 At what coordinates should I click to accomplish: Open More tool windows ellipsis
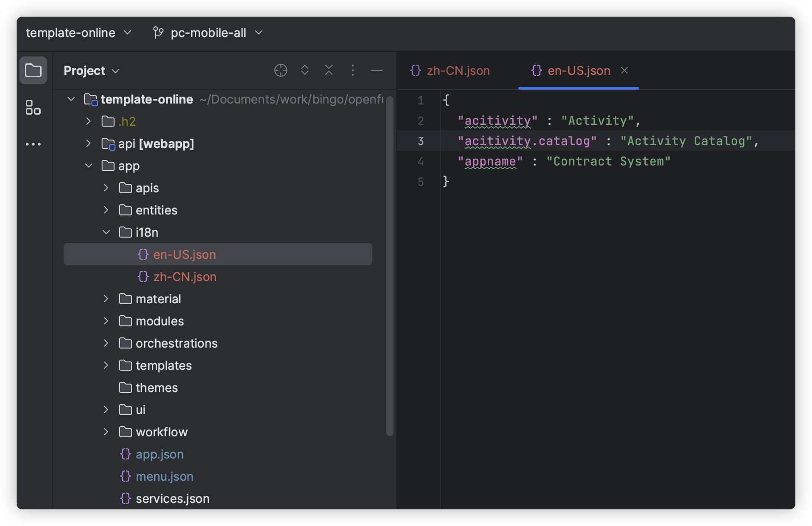tap(33, 144)
